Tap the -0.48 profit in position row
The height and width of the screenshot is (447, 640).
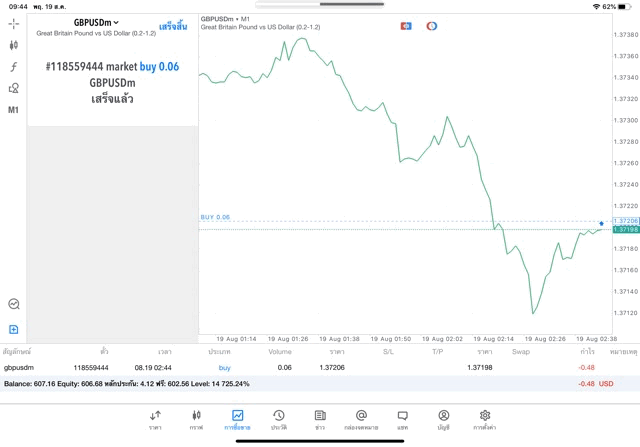[x=587, y=367]
